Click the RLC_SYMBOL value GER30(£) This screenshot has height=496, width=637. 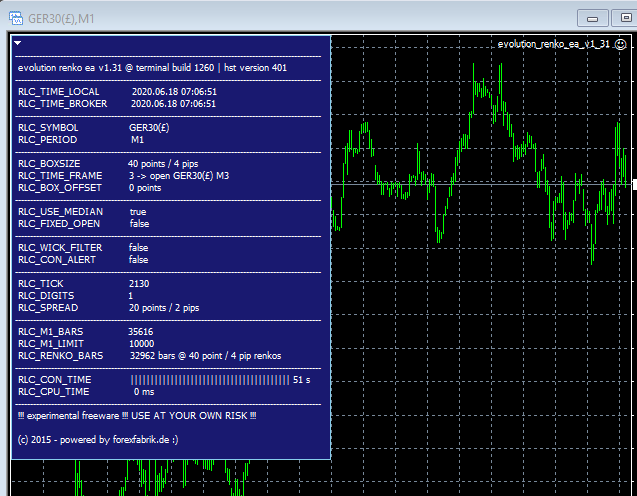tap(149, 128)
